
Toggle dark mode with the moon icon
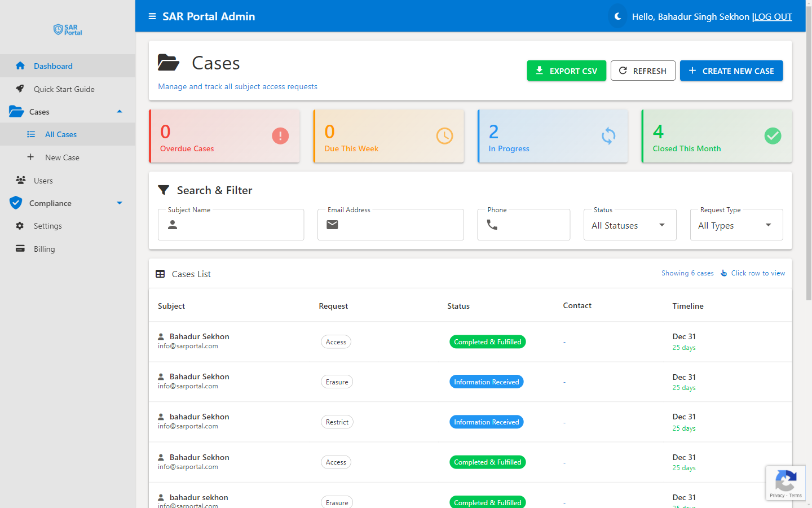pos(617,16)
